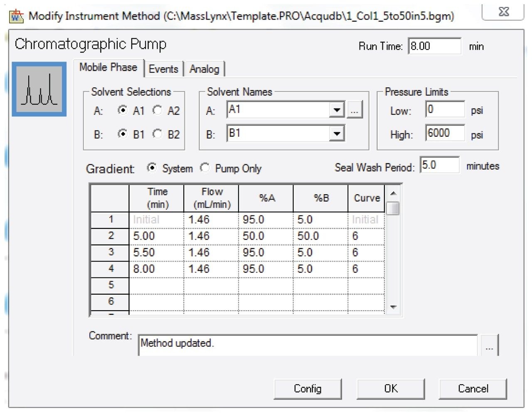
Task: Click gradient table scroll down arrow
Action: pyautogui.click(x=393, y=307)
